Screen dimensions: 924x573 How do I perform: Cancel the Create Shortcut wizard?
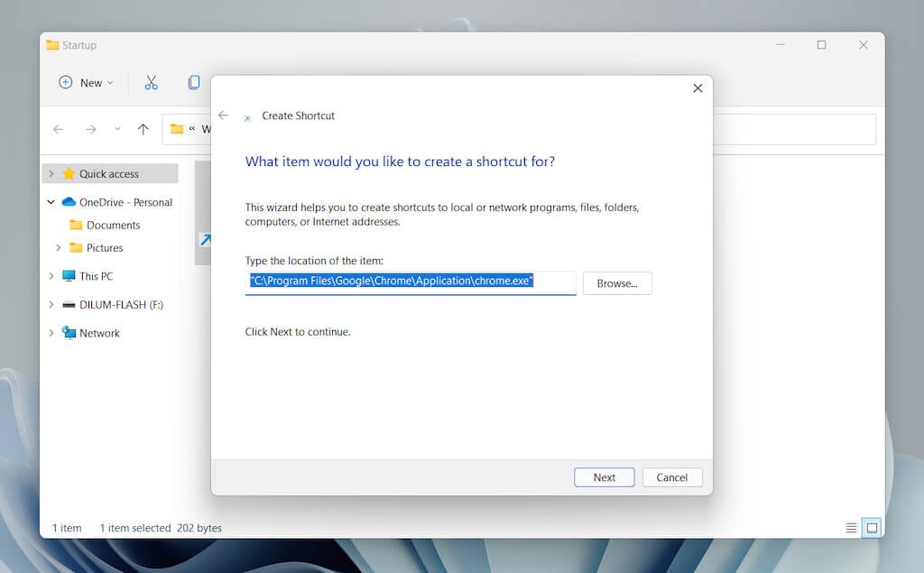(x=671, y=477)
